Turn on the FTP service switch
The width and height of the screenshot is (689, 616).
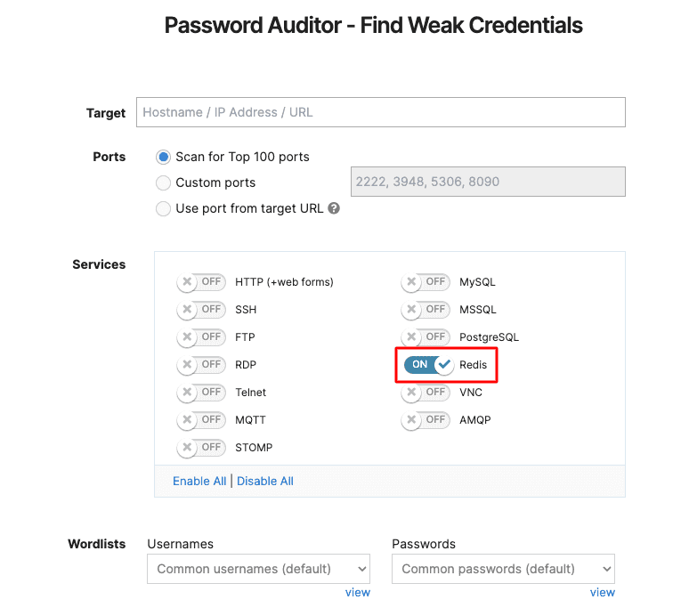(201, 337)
